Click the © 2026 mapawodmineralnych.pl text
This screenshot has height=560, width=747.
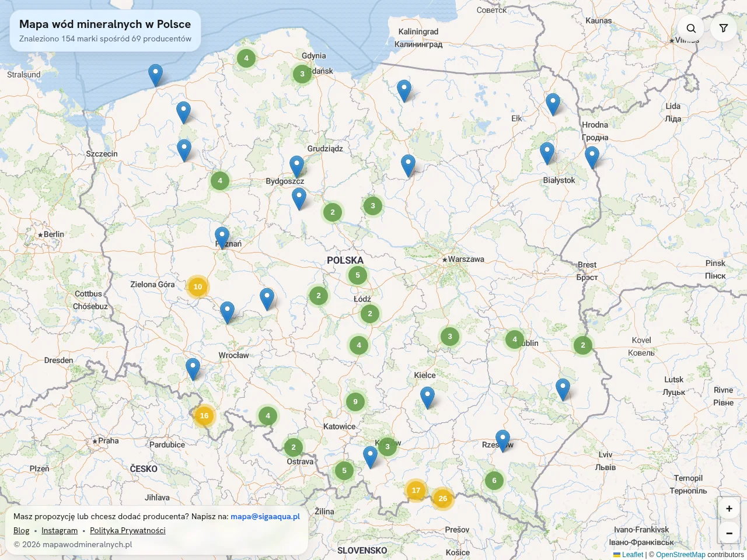click(73, 544)
